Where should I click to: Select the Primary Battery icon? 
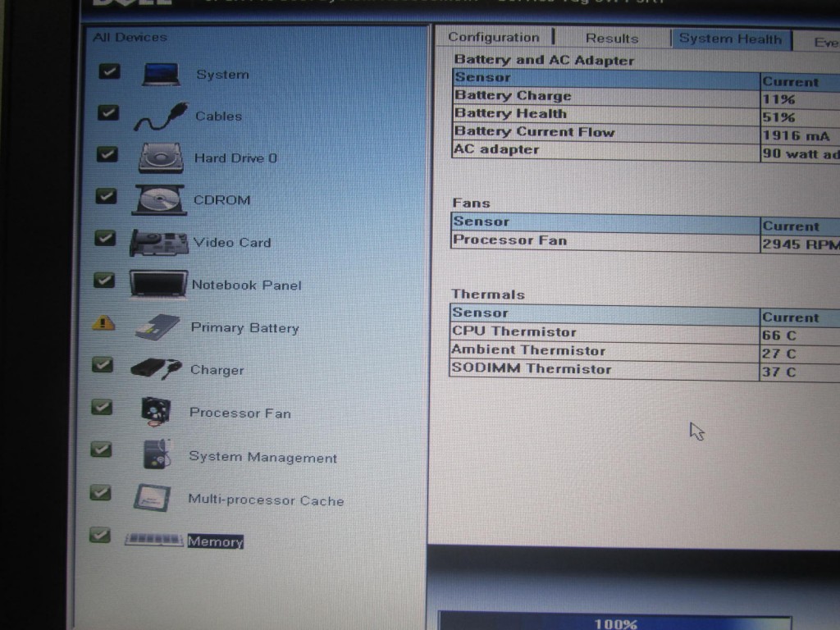[x=157, y=326]
